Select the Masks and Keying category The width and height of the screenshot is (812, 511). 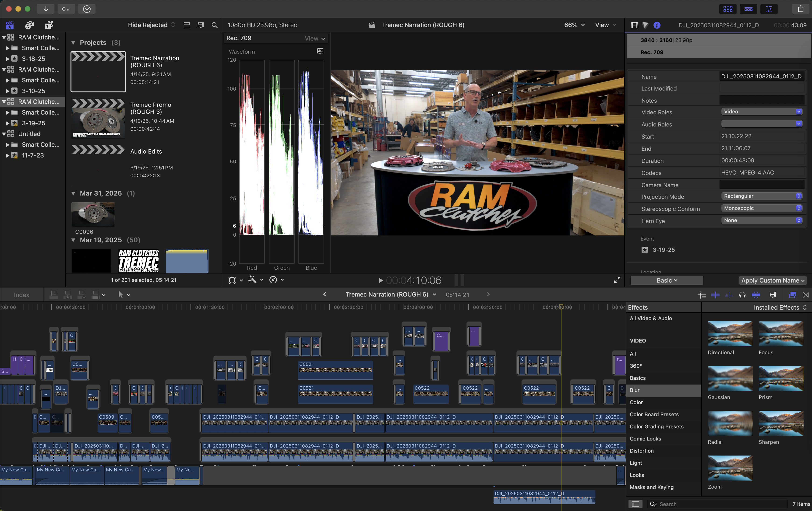pos(663,487)
